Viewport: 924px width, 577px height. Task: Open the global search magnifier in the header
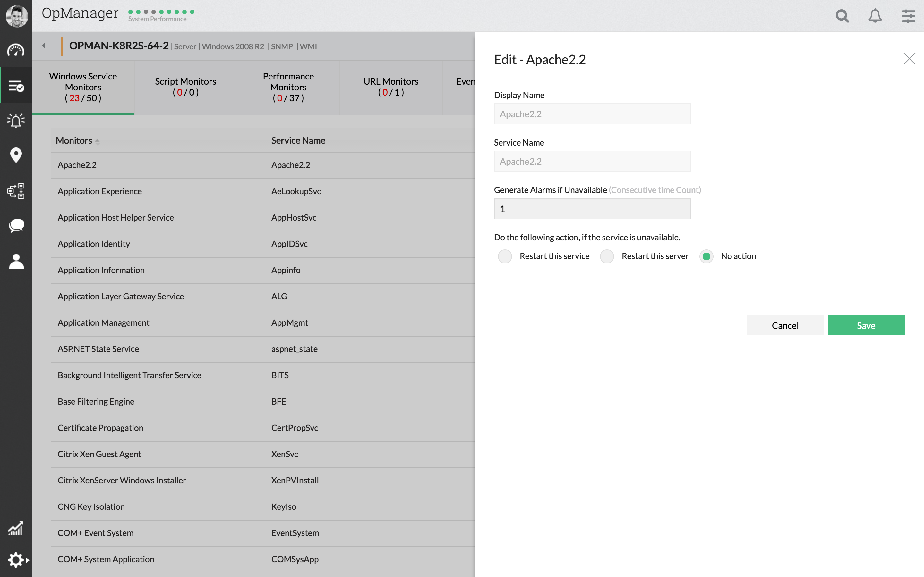[842, 16]
